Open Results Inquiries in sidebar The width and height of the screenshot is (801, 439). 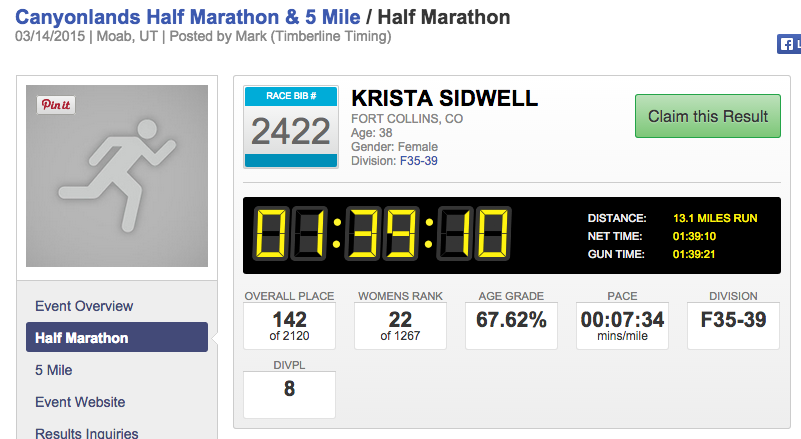(86, 433)
